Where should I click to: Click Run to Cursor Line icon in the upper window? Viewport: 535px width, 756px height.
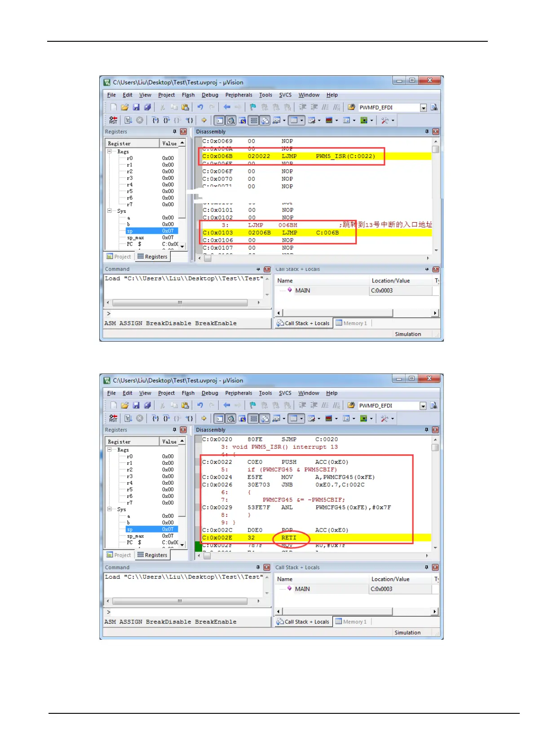tap(190, 120)
